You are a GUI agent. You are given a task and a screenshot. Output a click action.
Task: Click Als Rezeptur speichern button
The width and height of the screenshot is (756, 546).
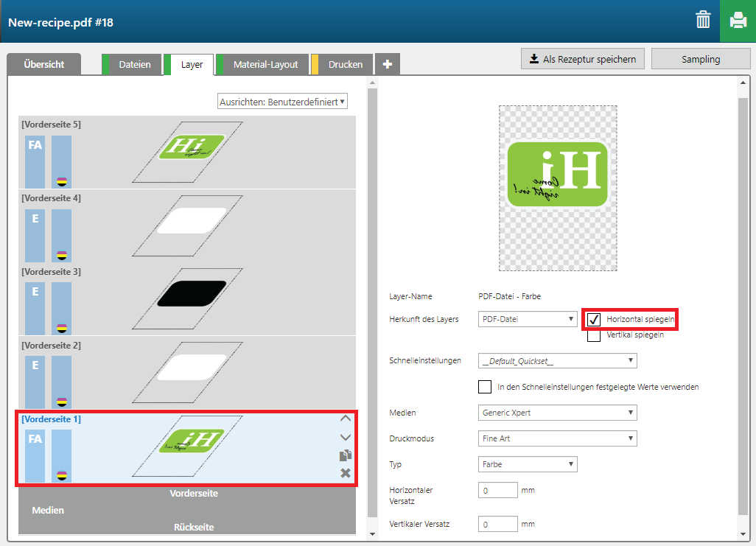pos(583,59)
